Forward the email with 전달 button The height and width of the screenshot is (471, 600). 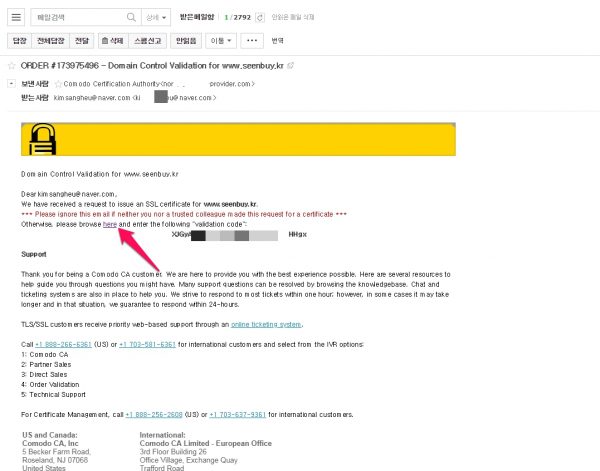tap(83, 40)
